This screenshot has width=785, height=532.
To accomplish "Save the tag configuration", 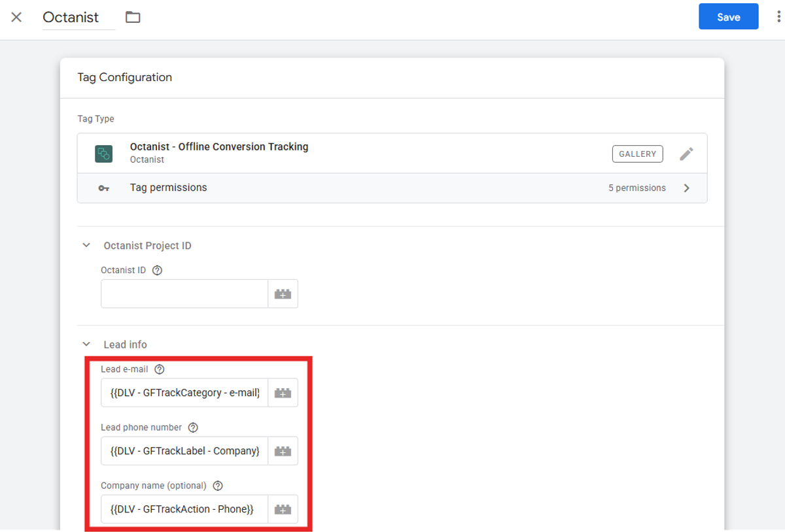I will [x=728, y=17].
